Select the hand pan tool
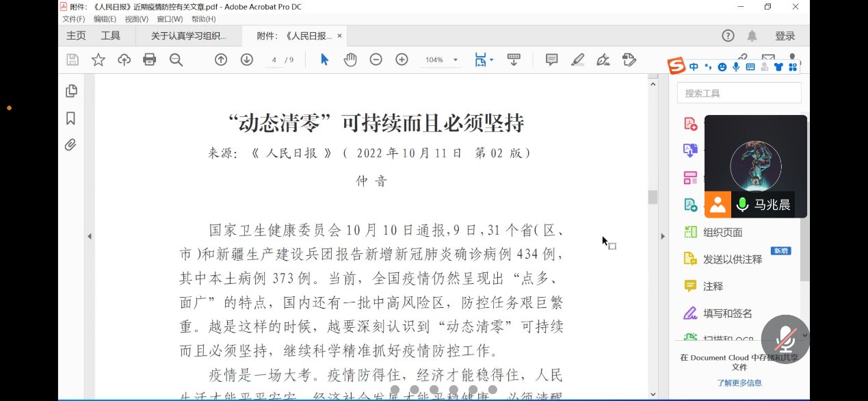The width and height of the screenshot is (868, 401). coord(350,60)
